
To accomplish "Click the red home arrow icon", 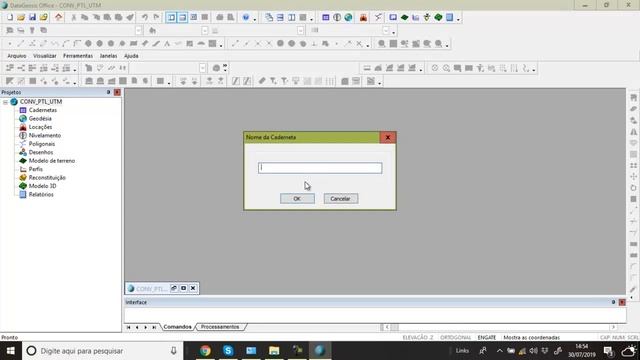I will point(59,17).
